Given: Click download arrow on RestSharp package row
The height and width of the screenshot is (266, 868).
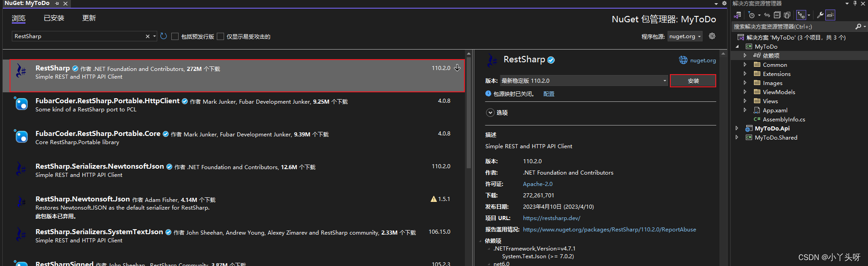Looking at the screenshot, I should click(x=457, y=68).
